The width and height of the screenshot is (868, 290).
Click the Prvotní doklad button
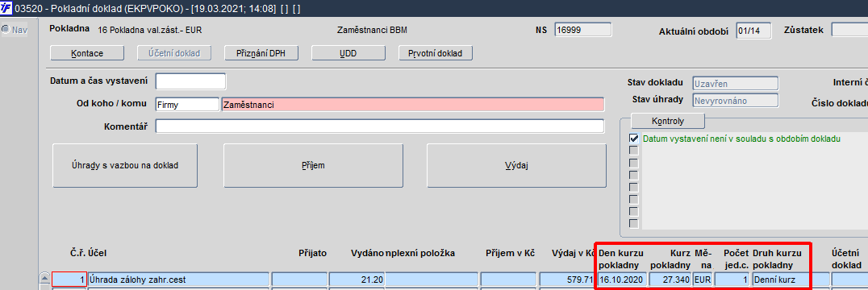[436, 53]
